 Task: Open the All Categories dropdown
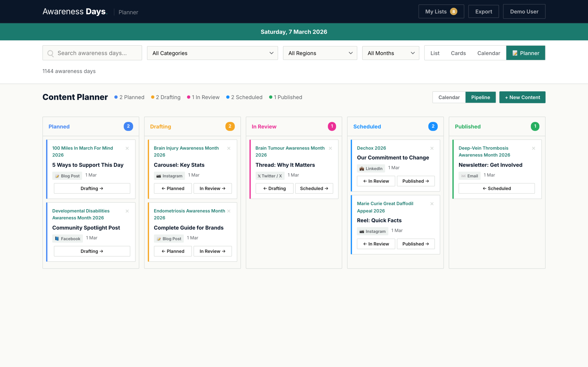click(212, 53)
